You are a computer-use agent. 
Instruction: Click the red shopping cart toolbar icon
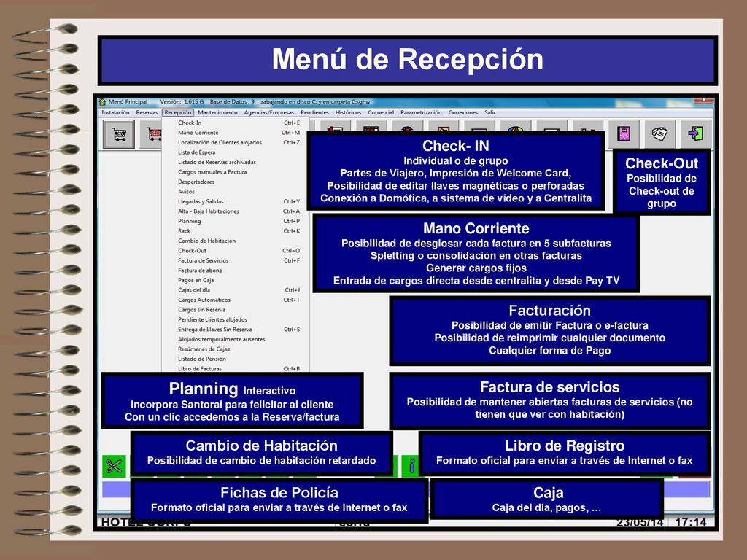(153, 134)
